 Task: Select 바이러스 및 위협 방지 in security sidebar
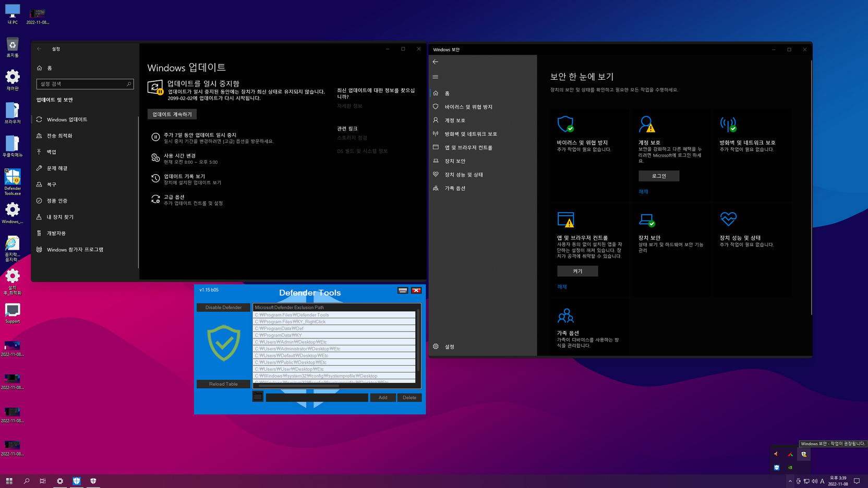(x=483, y=106)
